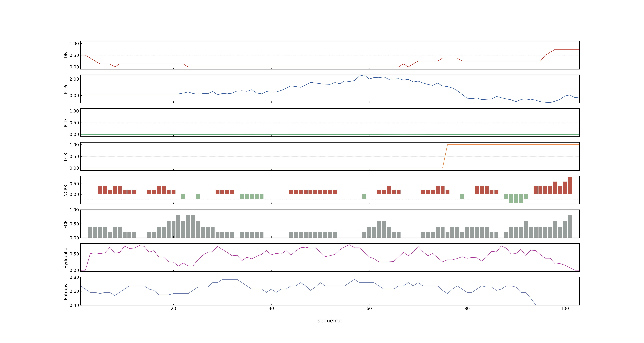The width and height of the screenshot is (644, 343).
Task: Click the Pi-Pi y-axis label
Action: 66,89
